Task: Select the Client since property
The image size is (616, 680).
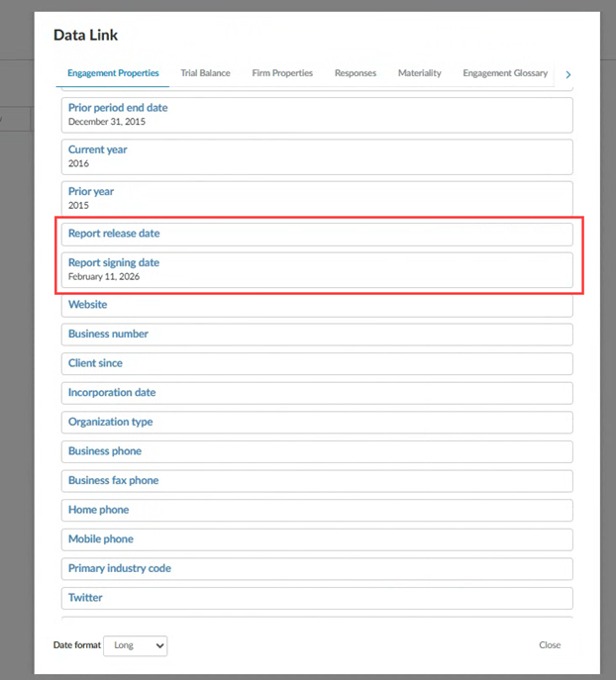Action: [317, 363]
